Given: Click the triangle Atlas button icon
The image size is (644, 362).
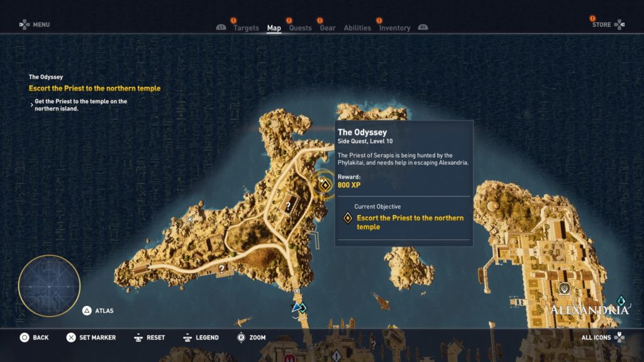Looking at the screenshot, I should (87, 310).
